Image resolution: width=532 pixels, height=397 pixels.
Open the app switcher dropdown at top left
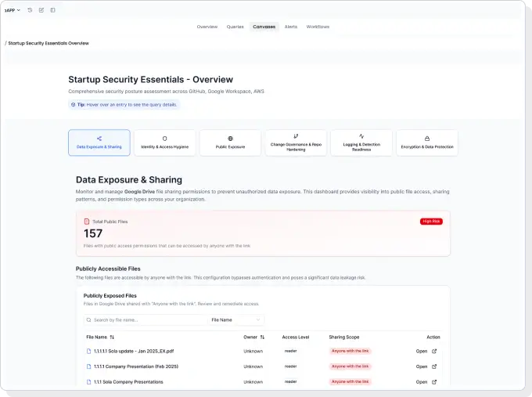click(13, 10)
